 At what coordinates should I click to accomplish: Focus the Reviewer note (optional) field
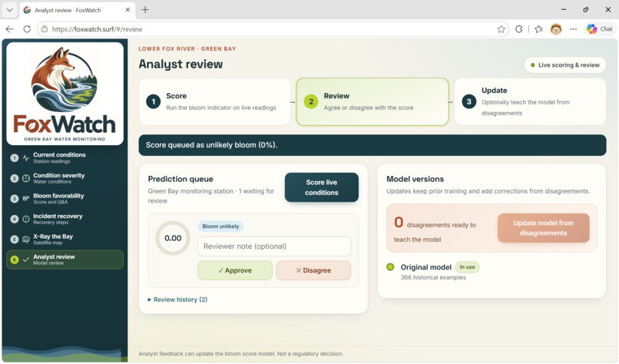click(274, 247)
